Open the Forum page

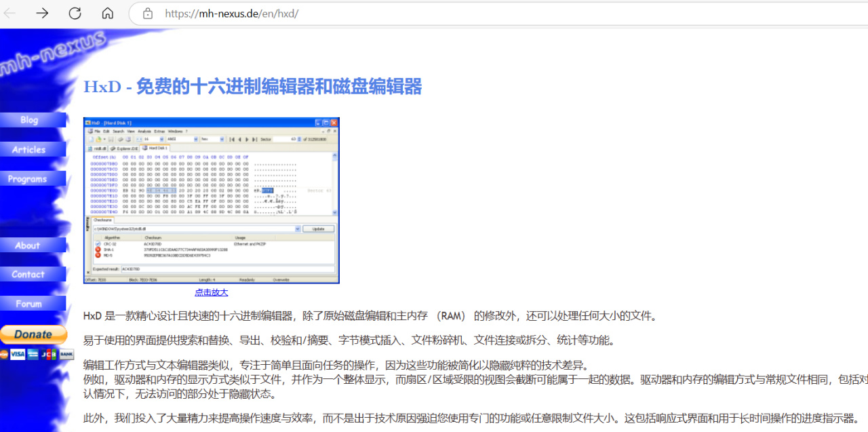pyautogui.click(x=33, y=304)
